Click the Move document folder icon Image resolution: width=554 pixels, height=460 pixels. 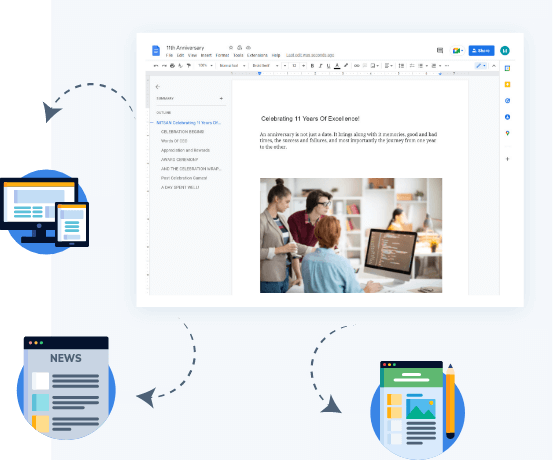240,48
